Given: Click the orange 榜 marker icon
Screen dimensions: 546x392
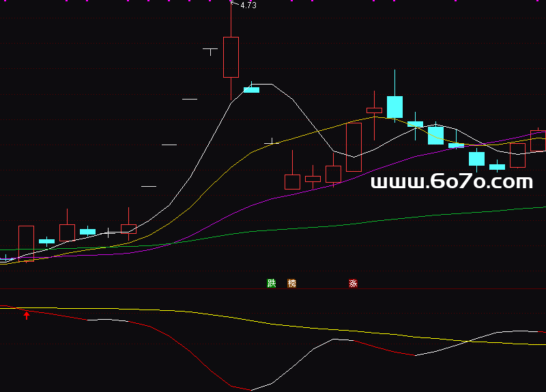Looking at the screenshot, I should [292, 284].
